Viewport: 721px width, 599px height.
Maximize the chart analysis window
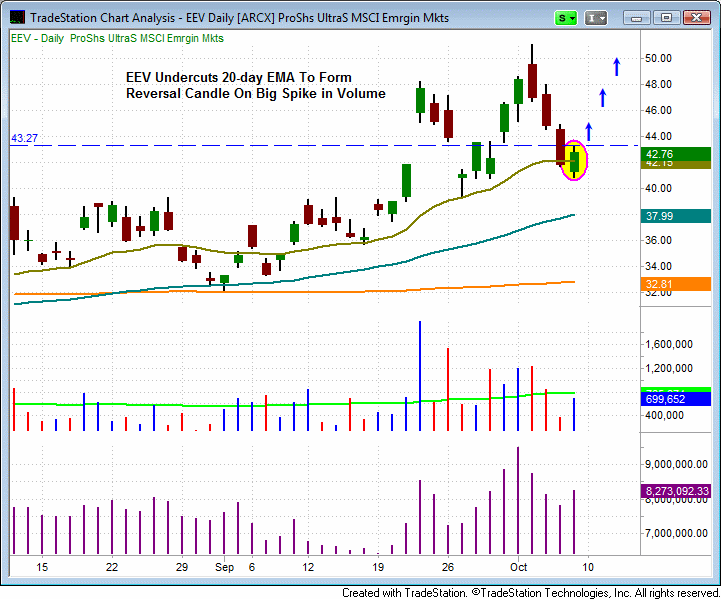click(x=666, y=18)
